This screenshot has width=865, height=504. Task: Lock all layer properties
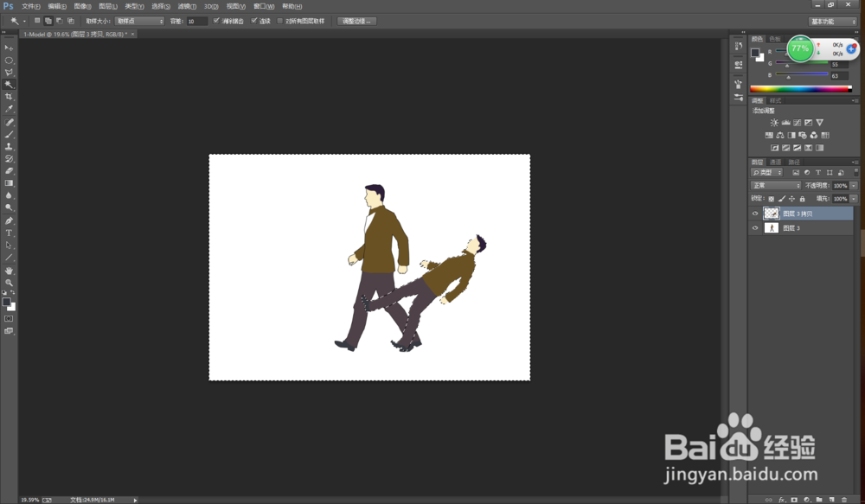pyautogui.click(x=803, y=199)
